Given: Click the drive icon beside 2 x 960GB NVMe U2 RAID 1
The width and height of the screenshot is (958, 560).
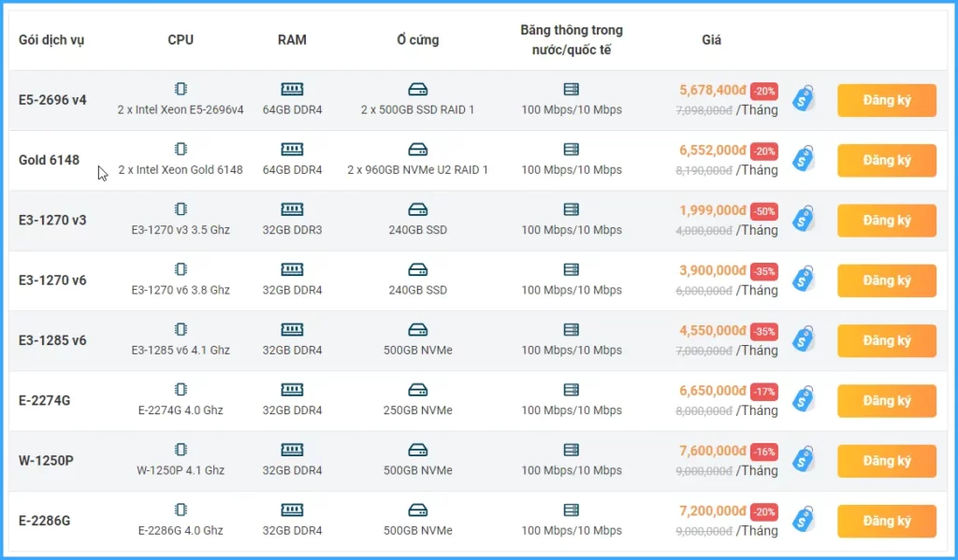Looking at the screenshot, I should pyautogui.click(x=418, y=148).
